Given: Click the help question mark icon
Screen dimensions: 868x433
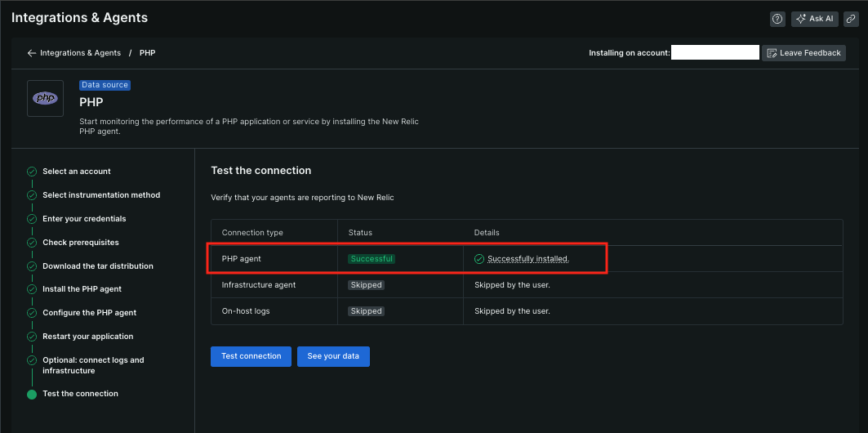Looking at the screenshot, I should coord(777,19).
